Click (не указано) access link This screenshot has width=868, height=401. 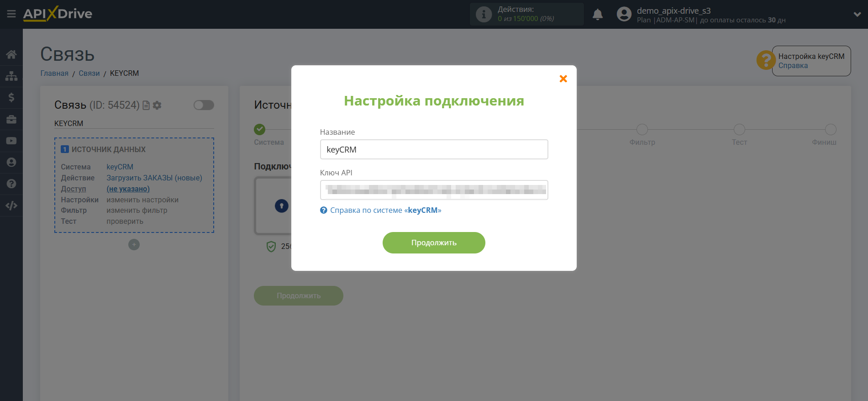[x=128, y=189]
